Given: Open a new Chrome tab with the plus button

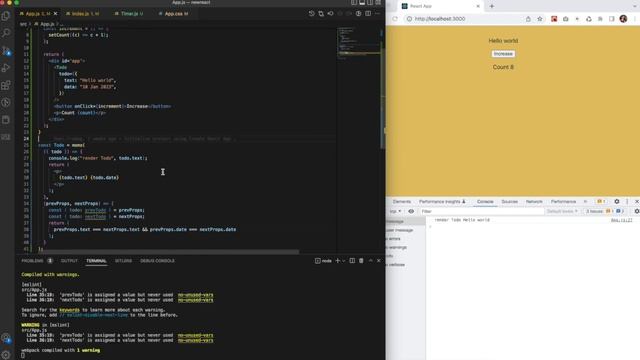Looking at the screenshot, I should pos(491,6).
